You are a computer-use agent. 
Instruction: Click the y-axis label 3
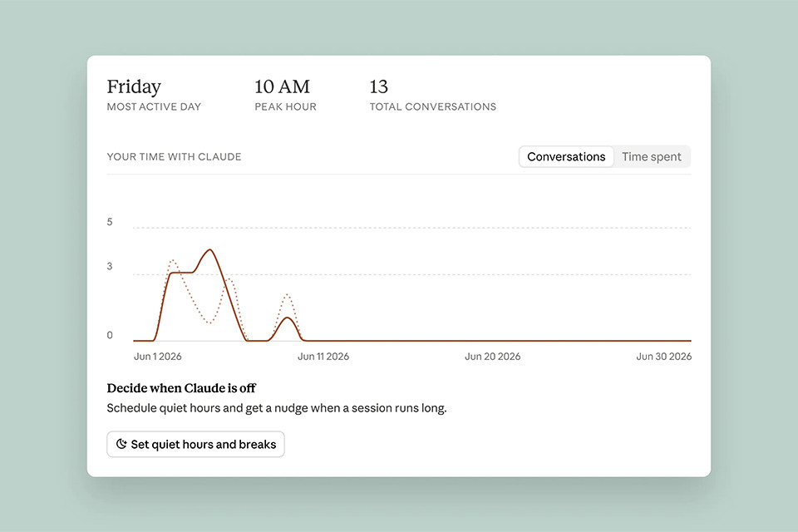110,266
